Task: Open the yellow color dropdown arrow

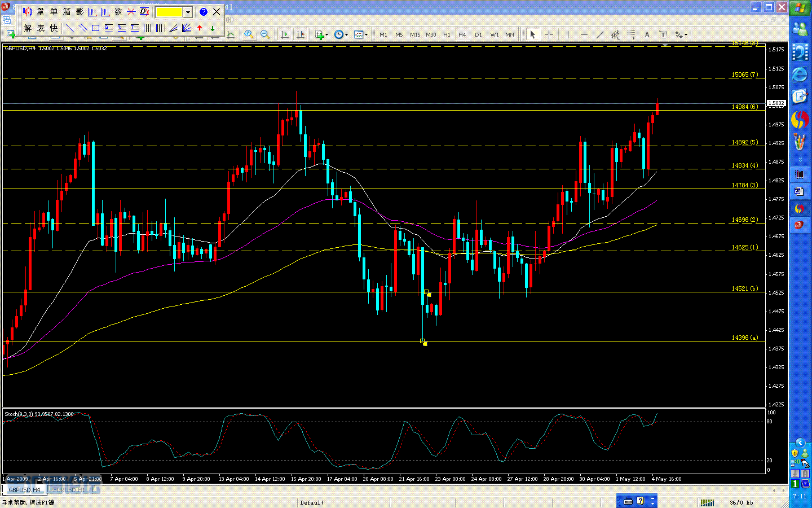Action: tap(188, 12)
